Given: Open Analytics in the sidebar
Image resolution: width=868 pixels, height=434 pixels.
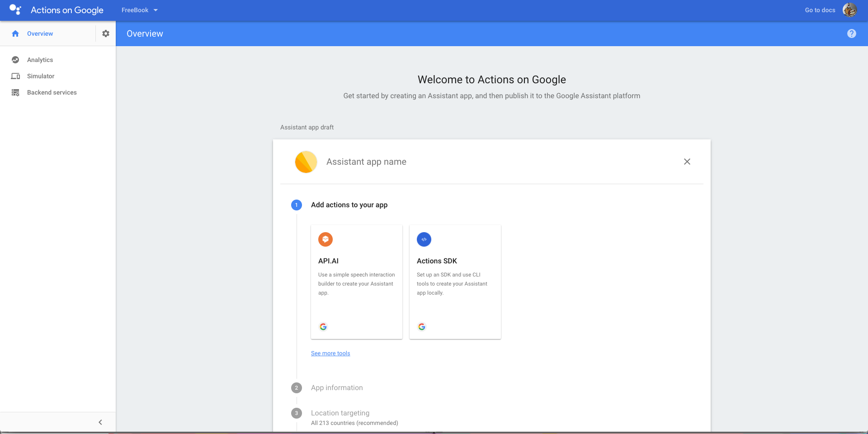Looking at the screenshot, I should 40,60.
